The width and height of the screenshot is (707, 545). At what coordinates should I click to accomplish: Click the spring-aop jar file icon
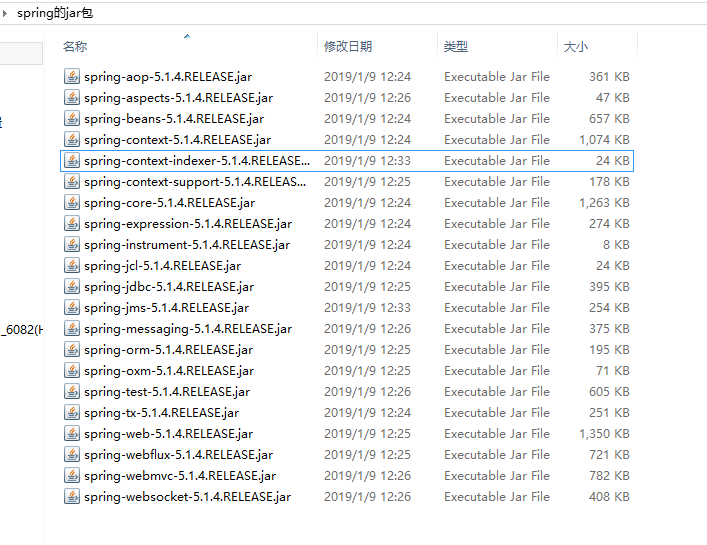click(x=72, y=77)
